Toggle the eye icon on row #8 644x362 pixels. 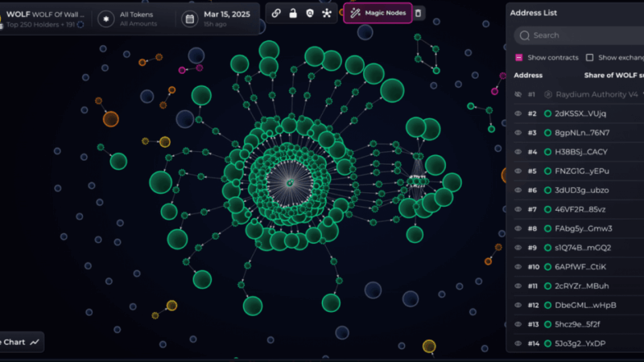[518, 228]
